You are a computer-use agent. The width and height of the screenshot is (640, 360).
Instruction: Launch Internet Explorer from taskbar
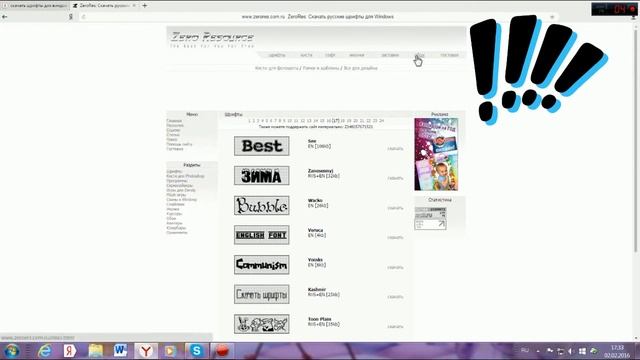pyautogui.click(x=44, y=351)
